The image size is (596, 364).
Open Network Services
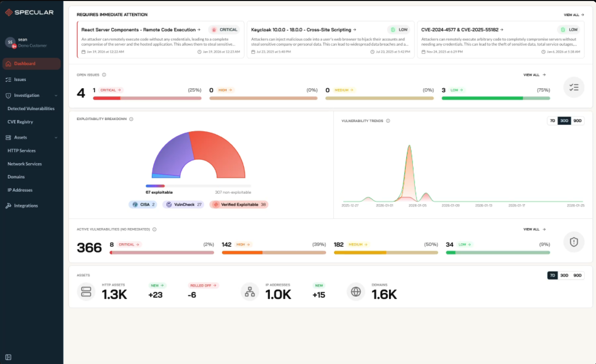(25, 164)
